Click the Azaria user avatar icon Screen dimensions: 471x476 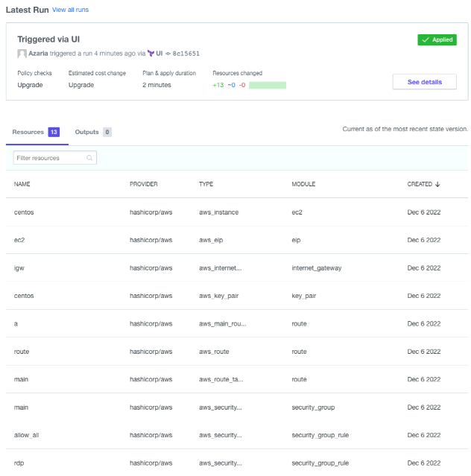tap(22, 54)
